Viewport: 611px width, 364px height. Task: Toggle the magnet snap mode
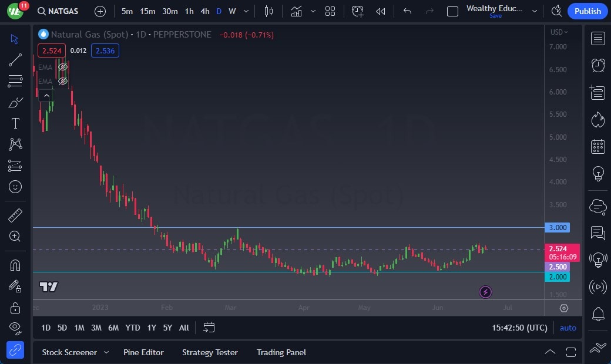click(x=15, y=265)
